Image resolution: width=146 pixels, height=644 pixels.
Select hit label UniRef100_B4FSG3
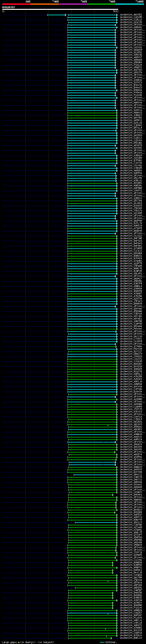(x=131, y=241)
